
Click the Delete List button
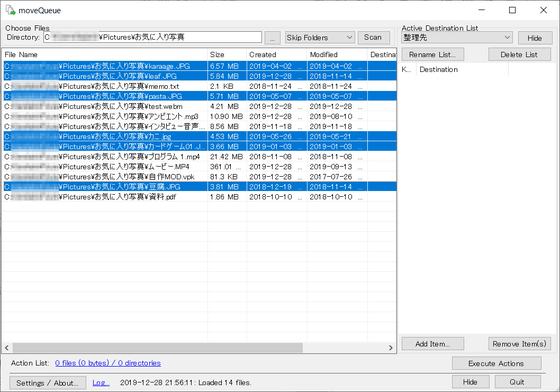click(519, 55)
